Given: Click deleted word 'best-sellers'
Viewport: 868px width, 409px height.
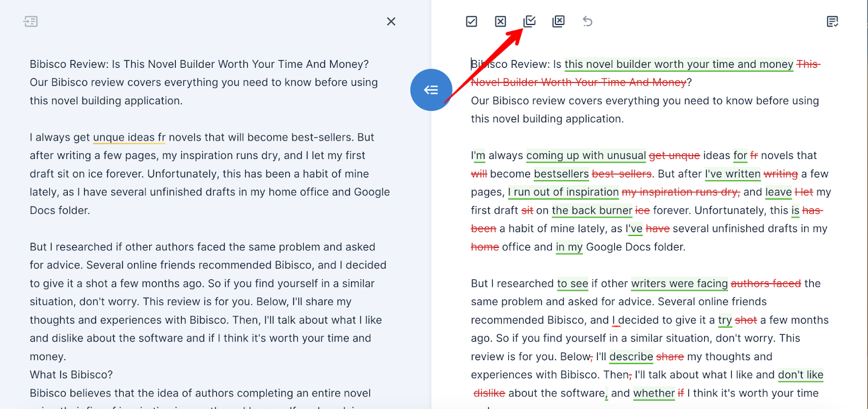Looking at the screenshot, I should point(622,174).
